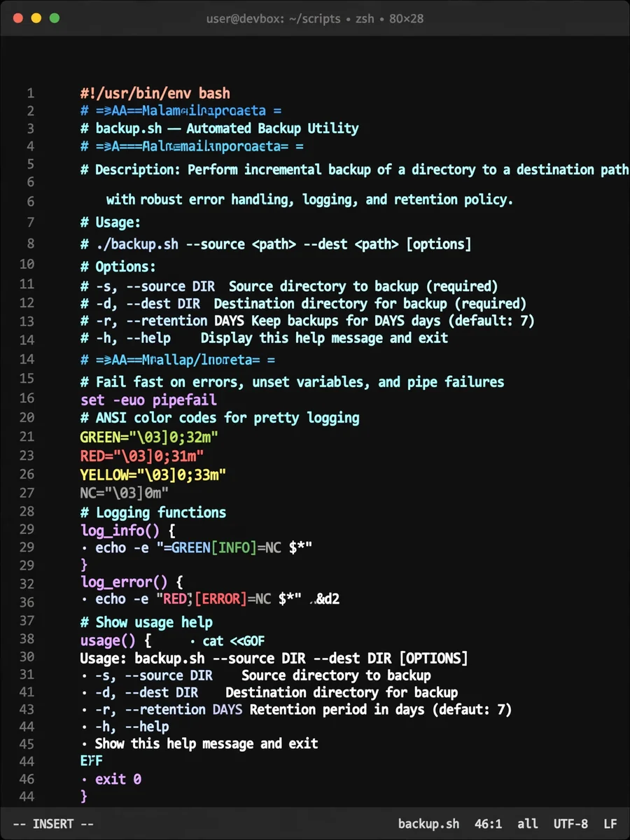Click the heredoc '-h, --help' line
The width and height of the screenshot is (630, 840).
[x=125, y=727]
